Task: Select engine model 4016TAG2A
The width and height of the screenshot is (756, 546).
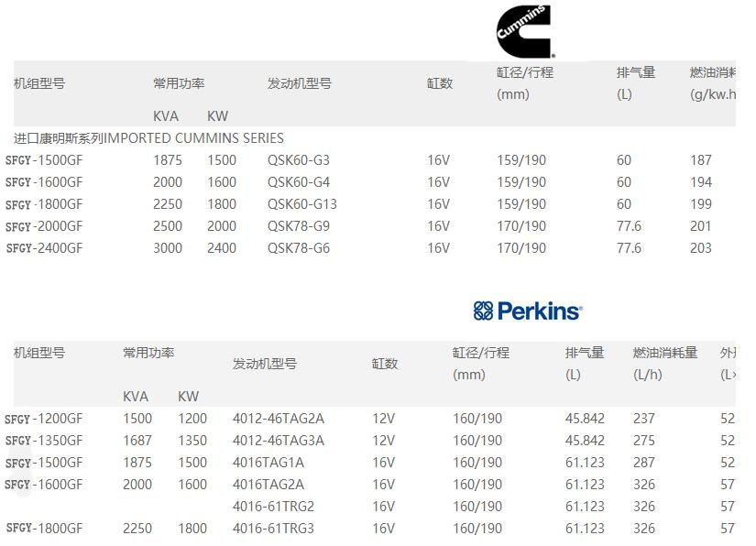Action: point(268,485)
